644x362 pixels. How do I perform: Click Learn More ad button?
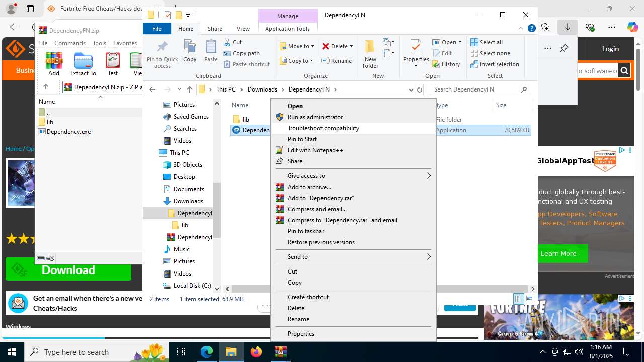(558, 254)
